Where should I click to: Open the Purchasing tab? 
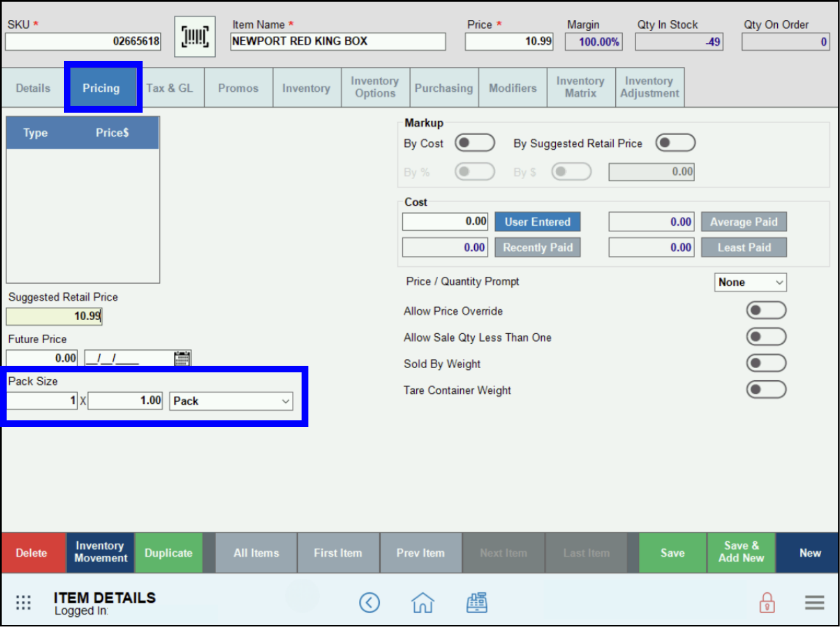pyautogui.click(x=444, y=88)
